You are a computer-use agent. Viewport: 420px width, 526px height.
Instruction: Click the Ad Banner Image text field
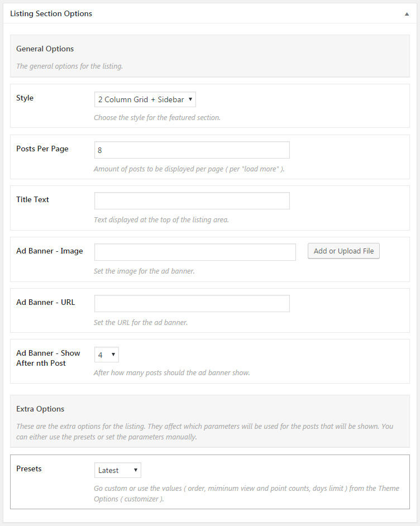tap(195, 252)
